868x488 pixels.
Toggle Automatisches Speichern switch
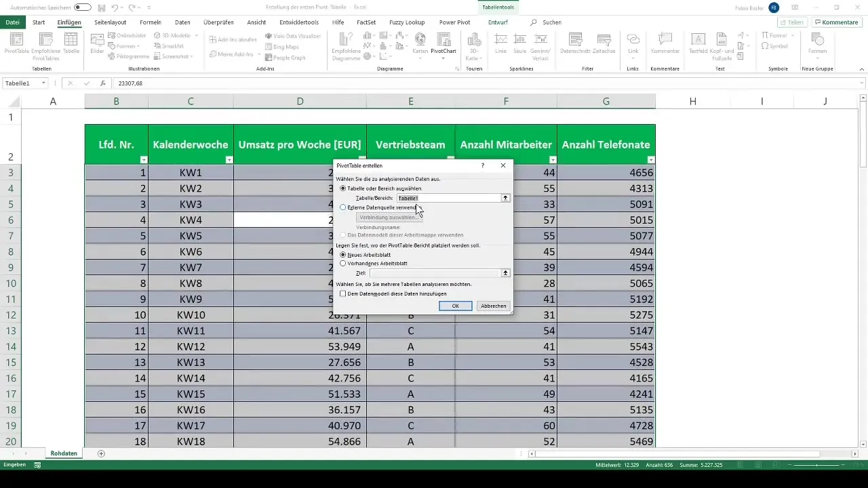pos(83,7)
